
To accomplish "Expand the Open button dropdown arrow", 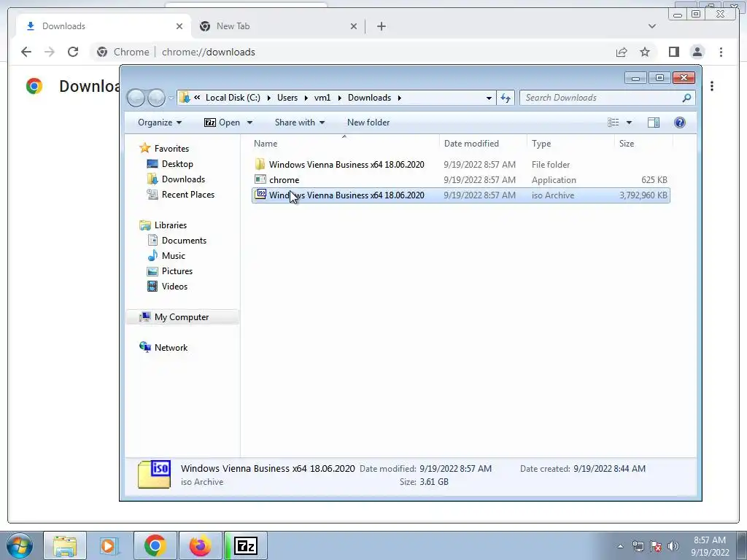I will [249, 122].
